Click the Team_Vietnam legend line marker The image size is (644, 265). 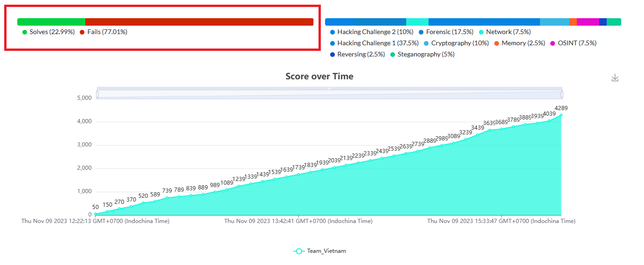299,251
